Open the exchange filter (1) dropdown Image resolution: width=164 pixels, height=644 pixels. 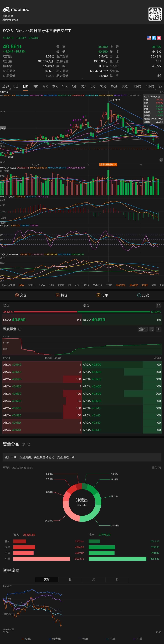coord(142,329)
